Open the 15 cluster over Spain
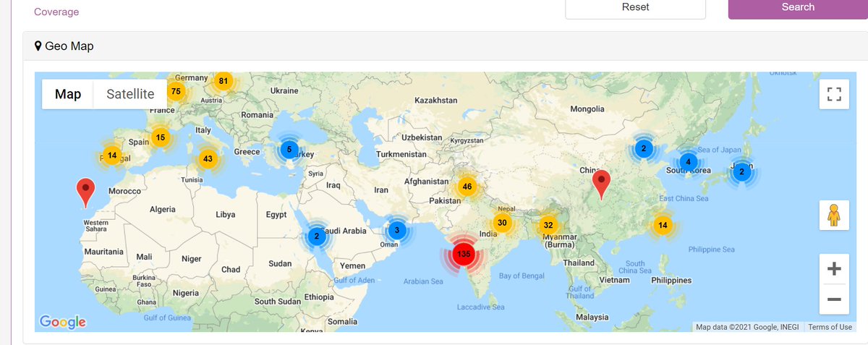The image size is (868, 345). click(x=161, y=137)
